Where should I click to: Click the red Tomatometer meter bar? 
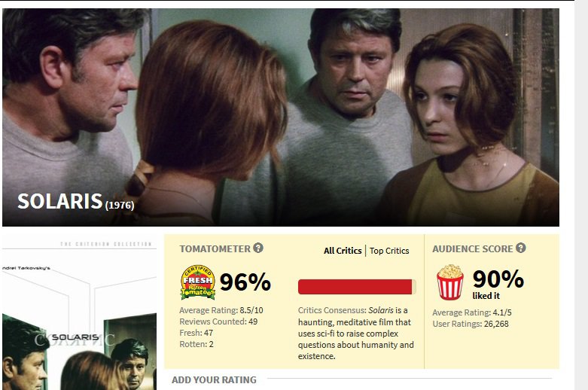356,287
